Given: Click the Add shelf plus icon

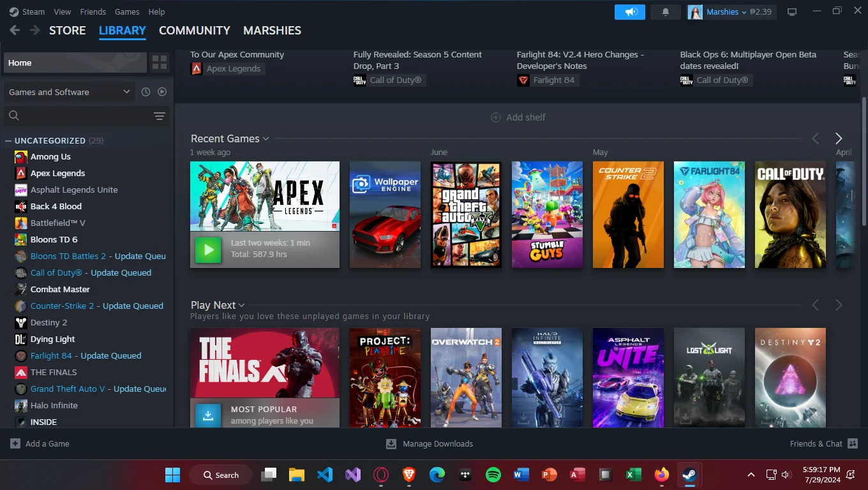Looking at the screenshot, I should (495, 117).
